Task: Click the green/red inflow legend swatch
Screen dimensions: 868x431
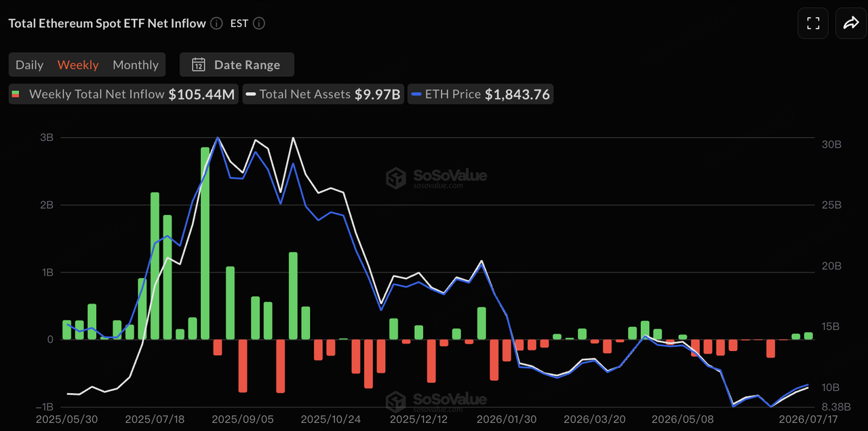Action: pos(16,94)
